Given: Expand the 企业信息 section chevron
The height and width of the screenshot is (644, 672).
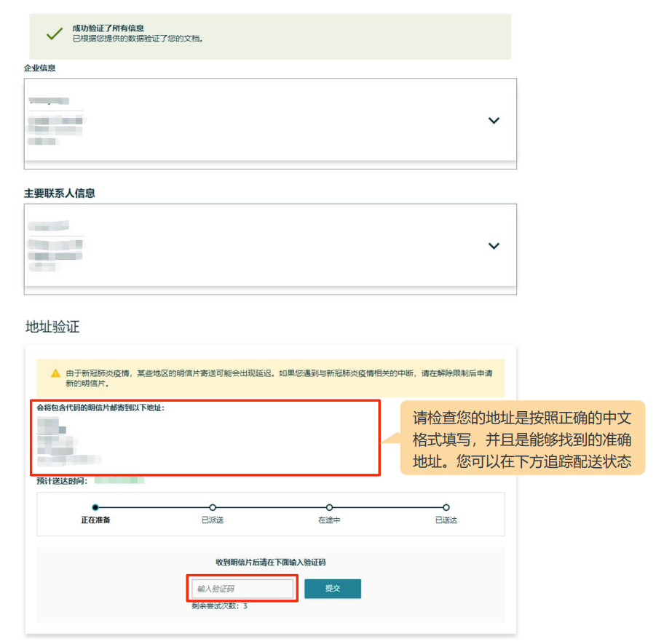Looking at the screenshot, I should (x=494, y=120).
